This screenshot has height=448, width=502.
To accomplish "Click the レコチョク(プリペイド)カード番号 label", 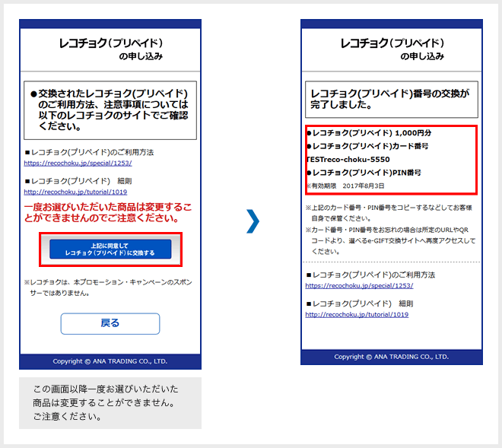I will (x=367, y=146).
